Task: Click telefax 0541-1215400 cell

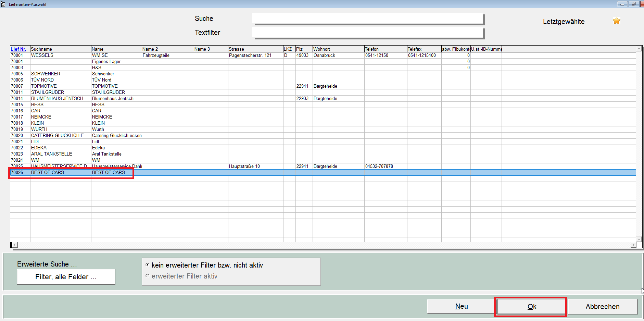Action: point(424,55)
